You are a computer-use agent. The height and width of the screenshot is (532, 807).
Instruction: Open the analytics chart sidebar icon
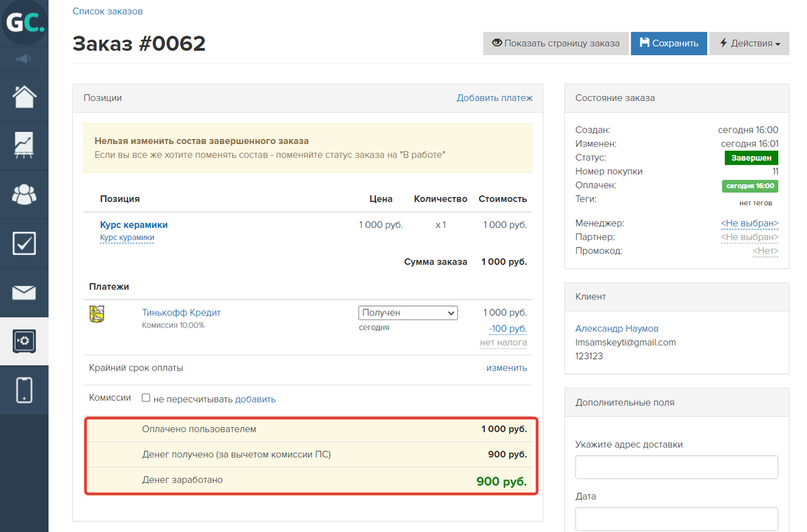tap(24, 145)
